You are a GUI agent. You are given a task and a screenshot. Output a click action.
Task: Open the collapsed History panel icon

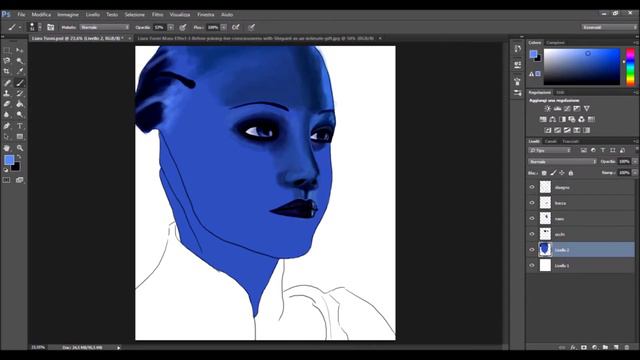coord(518,49)
